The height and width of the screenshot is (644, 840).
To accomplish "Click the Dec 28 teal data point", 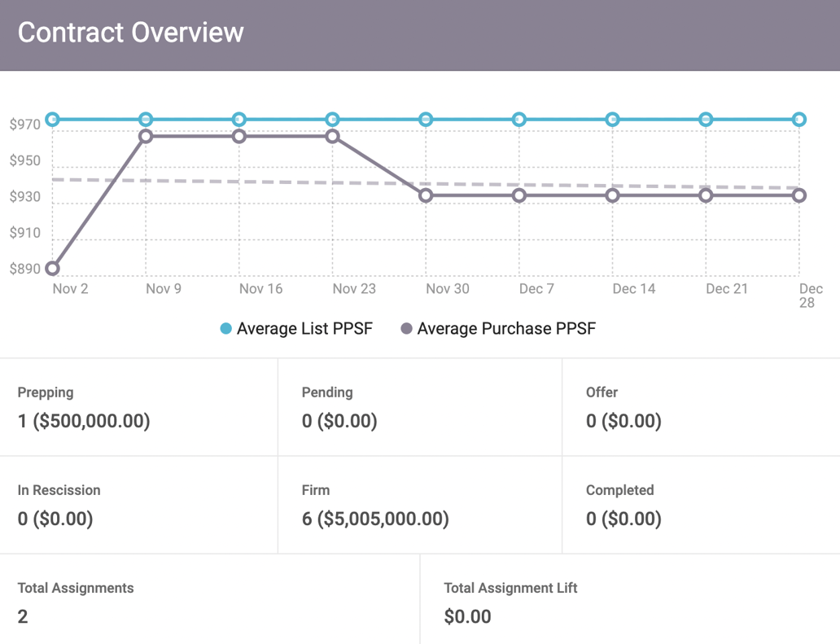I will [x=798, y=118].
